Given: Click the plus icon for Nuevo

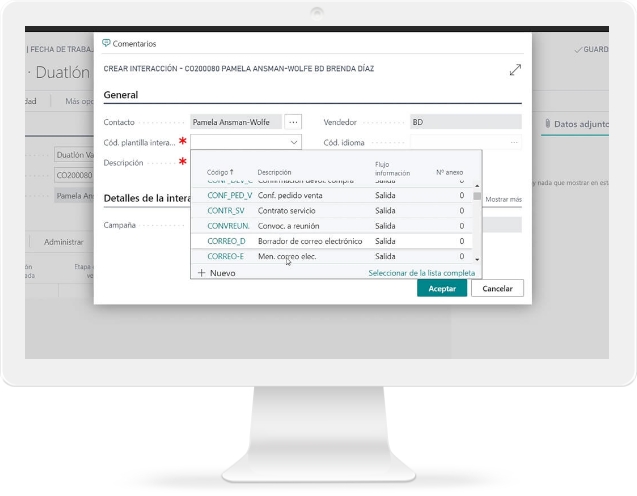Looking at the screenshot, I should 201,272.
